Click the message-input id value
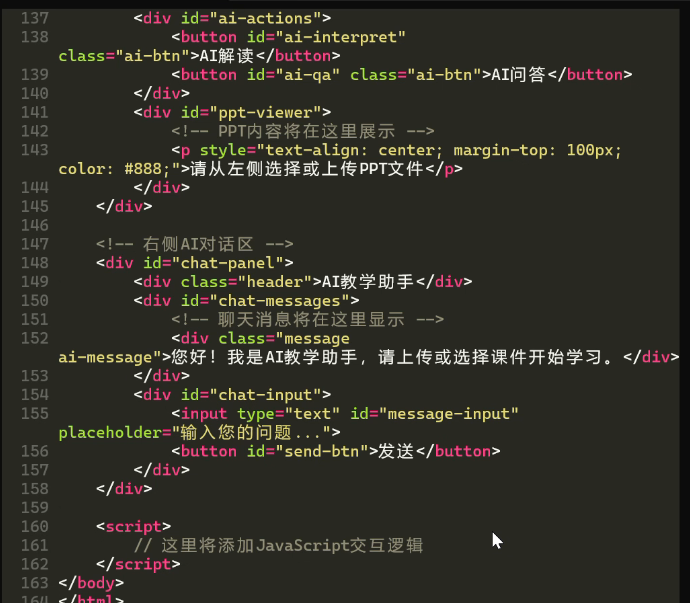The width and height of the screenshot is (690, 603). pyautogui.click(x=448, y=414)
